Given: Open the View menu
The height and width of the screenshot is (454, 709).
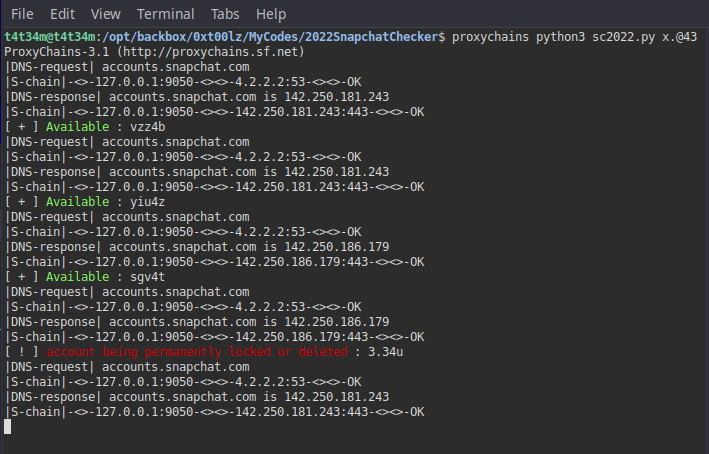Looking at the screenshot, I should 105,14.
